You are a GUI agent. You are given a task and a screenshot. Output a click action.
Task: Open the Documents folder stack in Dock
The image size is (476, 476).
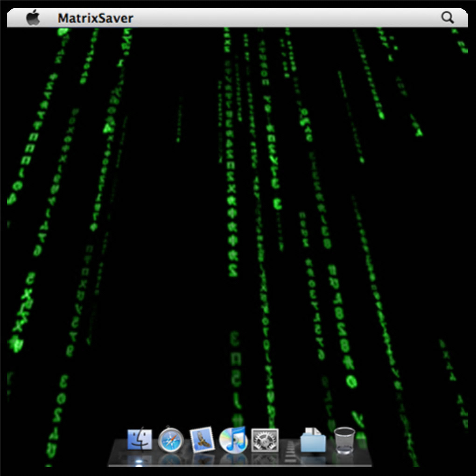313,440
